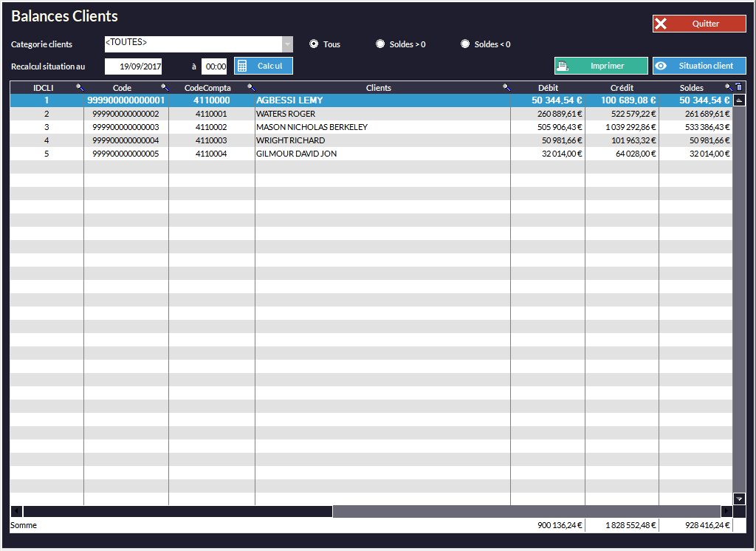
Task: Click the search magnifier in Code column header
Action: pyautogui.click(x=165, y=88)
